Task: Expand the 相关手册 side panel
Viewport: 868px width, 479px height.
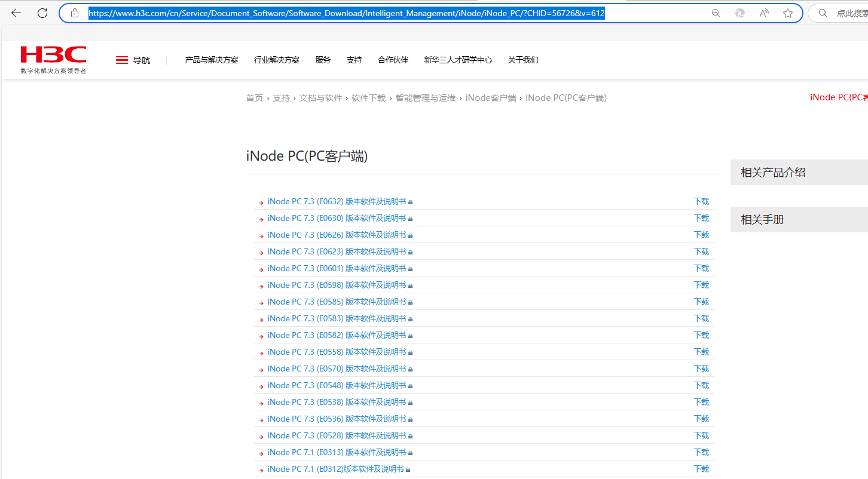Action: (x=799, y=220)
